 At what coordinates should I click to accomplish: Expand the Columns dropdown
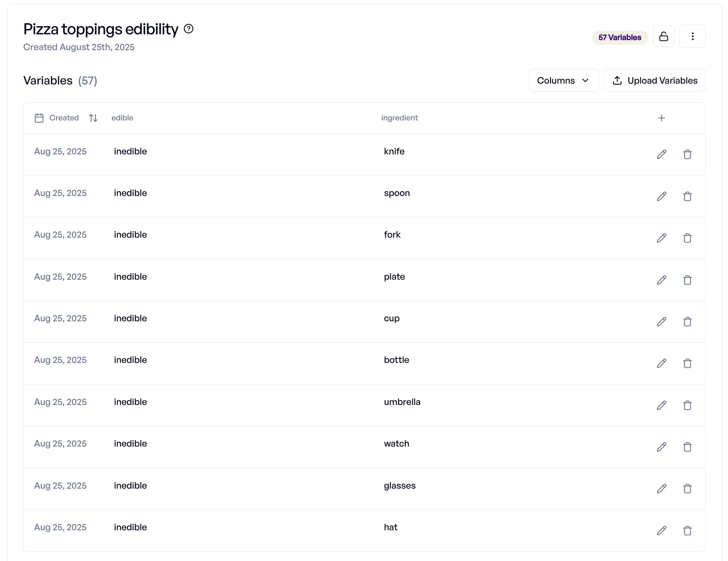click(x=563, y=80)
